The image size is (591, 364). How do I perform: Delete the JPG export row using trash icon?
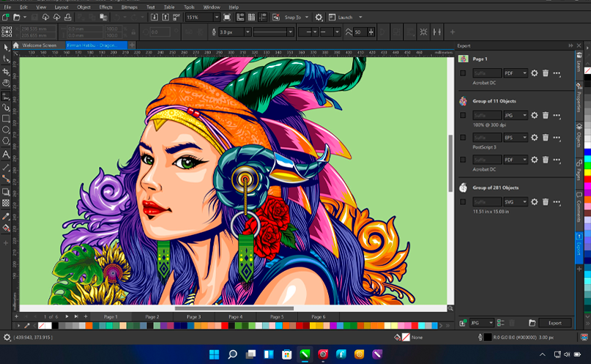pyautogui.click(x=546, y=115)
